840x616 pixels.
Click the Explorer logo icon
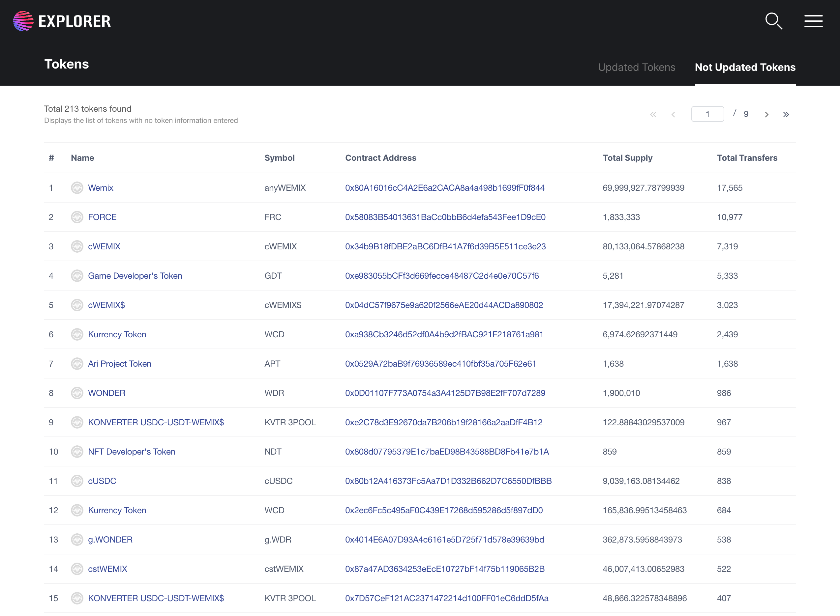(23, 21)
